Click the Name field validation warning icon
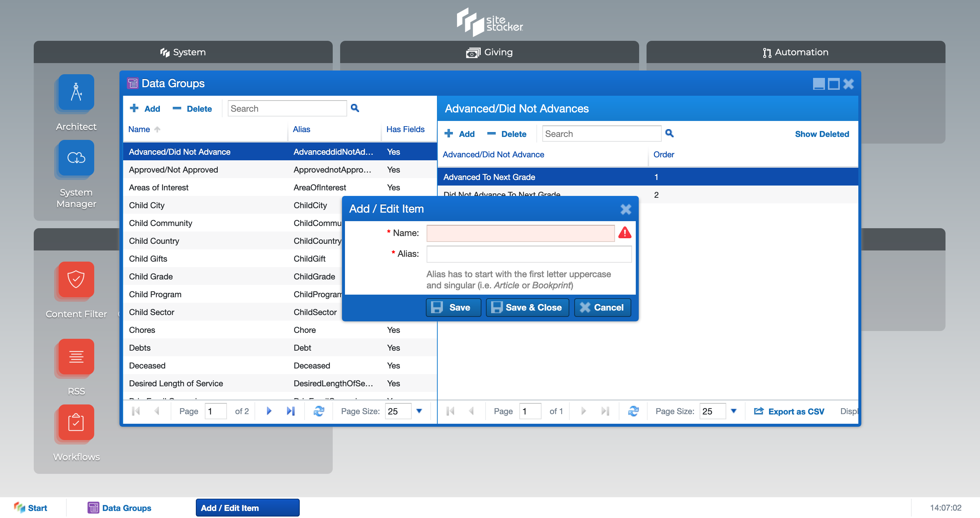980x518 pixels. (x=624, y=233)
